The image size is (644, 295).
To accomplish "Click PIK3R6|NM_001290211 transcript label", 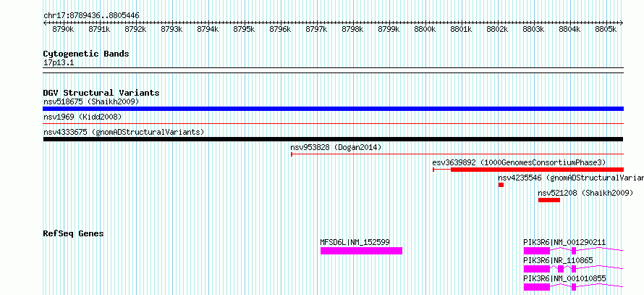I will 564,242.
